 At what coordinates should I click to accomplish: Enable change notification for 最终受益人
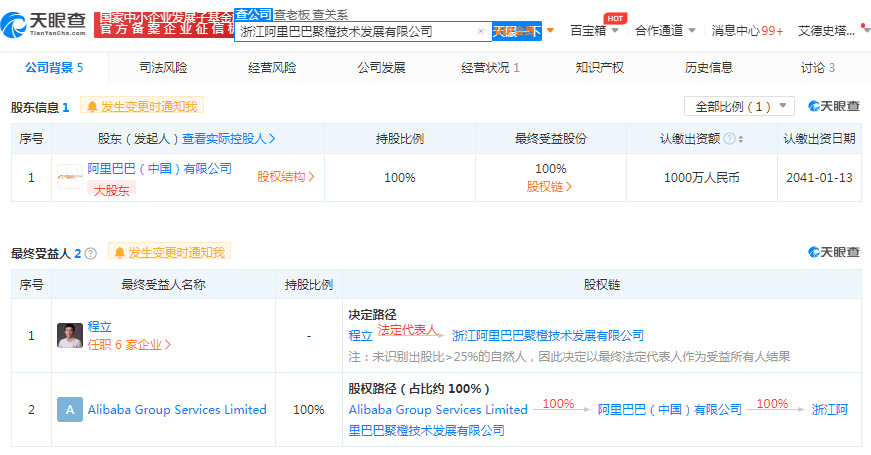coord(169,252)
